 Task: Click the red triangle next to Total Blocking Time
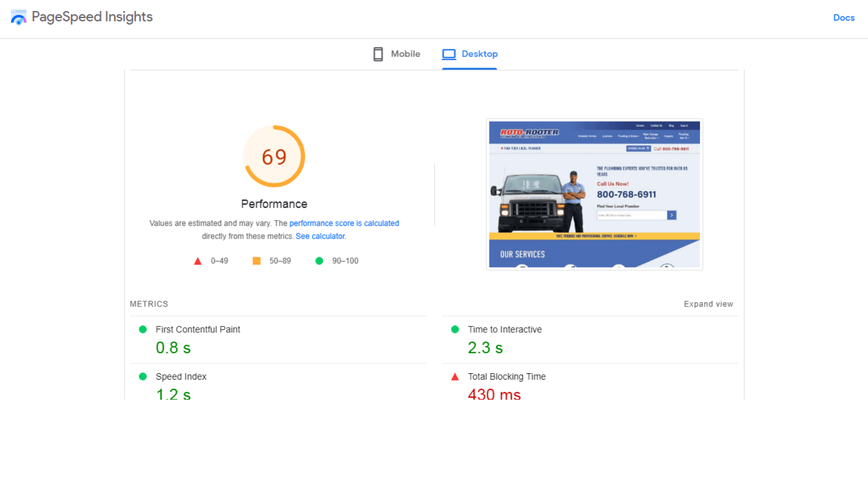coord(454,376)
